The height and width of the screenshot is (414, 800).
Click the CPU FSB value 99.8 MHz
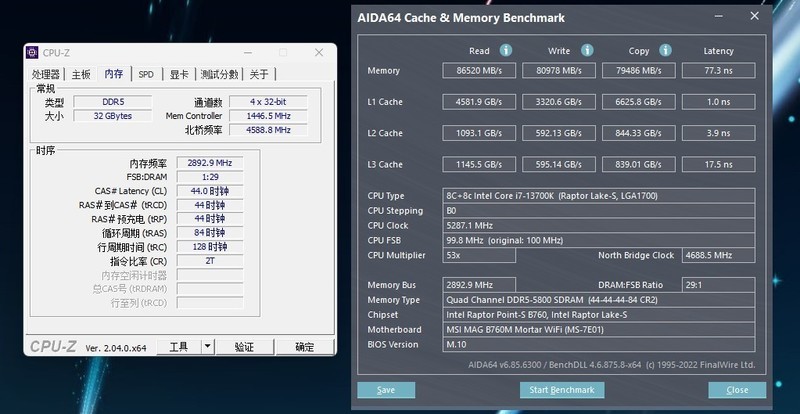[598, 240]
